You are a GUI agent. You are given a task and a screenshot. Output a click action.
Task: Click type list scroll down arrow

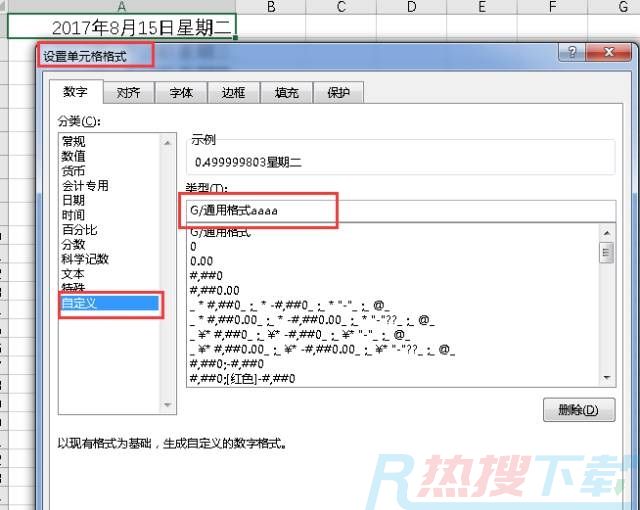click(607, 378)
